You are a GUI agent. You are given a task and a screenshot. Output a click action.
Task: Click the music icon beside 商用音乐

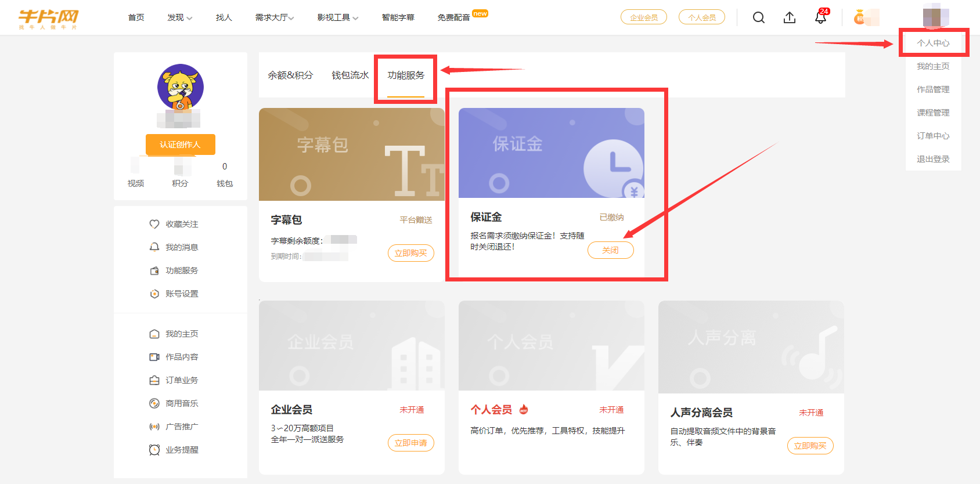pyautogui.click(x=154, y=403)
